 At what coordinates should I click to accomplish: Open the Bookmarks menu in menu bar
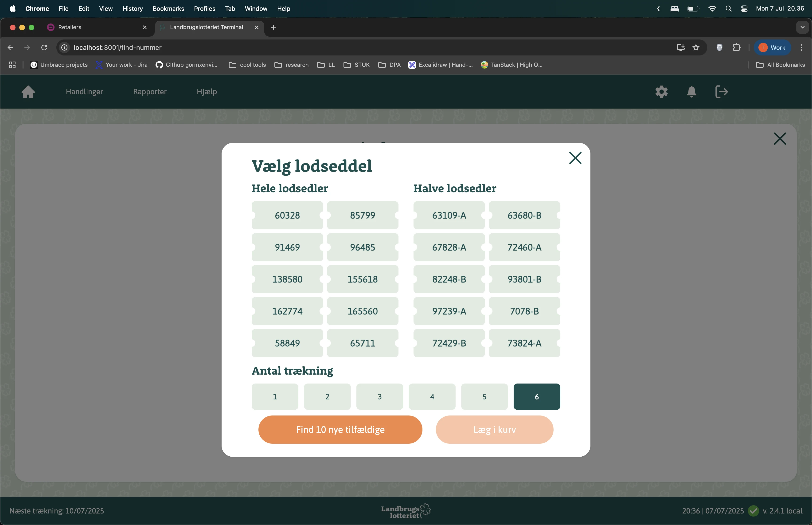pos(168,8)
